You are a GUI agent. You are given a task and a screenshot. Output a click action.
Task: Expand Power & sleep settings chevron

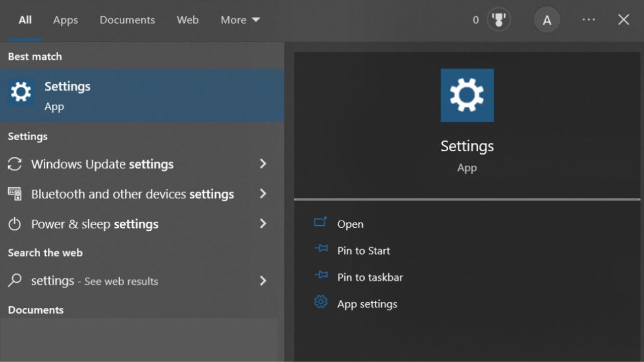coord(263,224)
